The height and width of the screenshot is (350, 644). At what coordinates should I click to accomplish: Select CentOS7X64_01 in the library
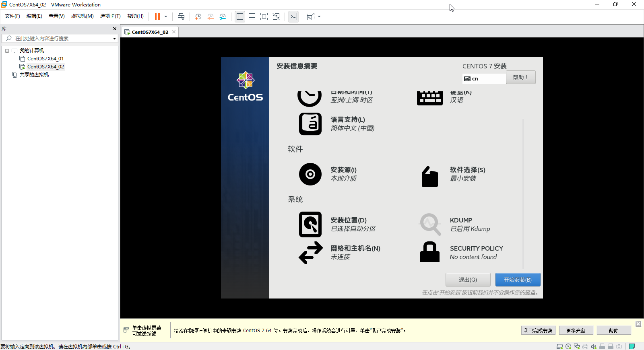45,59
